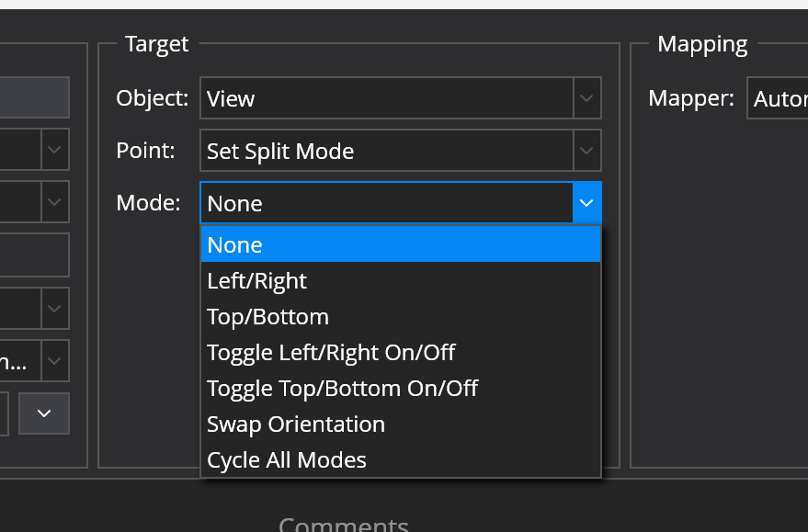This screenshot has height=532, width=808.
Task: Select None in the Mode list
Action: [400, 244]
